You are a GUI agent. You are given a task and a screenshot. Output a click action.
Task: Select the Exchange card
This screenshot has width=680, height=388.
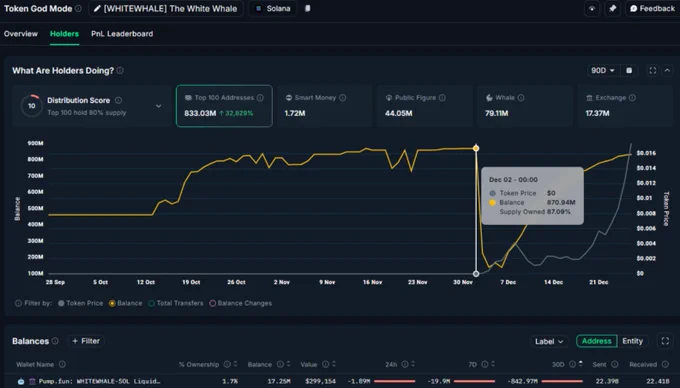625,106
